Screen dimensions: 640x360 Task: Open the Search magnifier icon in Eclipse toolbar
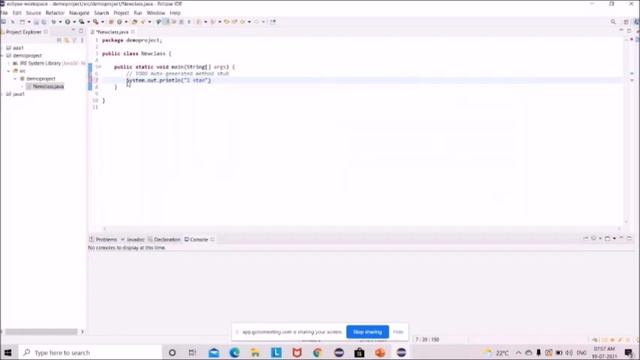613,22
